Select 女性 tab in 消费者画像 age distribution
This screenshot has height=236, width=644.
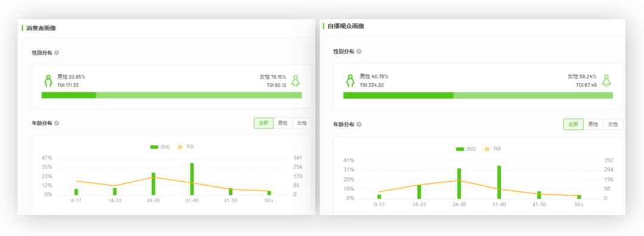(x=302, y=123)
